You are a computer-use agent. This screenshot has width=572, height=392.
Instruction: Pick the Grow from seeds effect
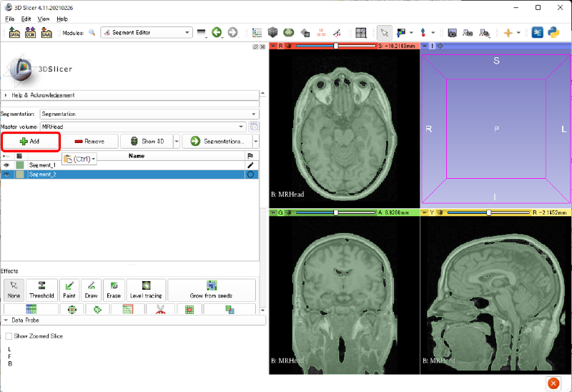(x=212, y=289)
